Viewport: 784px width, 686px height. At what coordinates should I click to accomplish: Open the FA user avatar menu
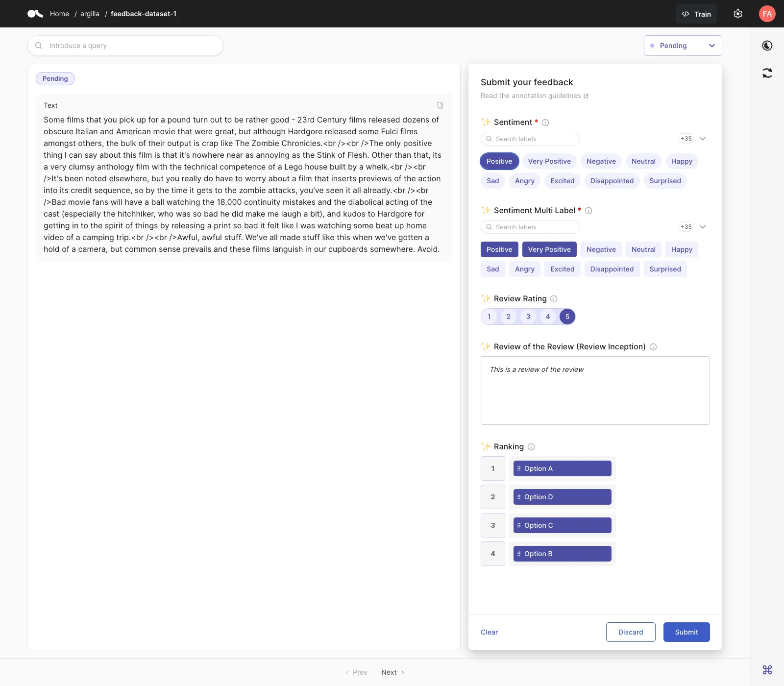(767, 14)
